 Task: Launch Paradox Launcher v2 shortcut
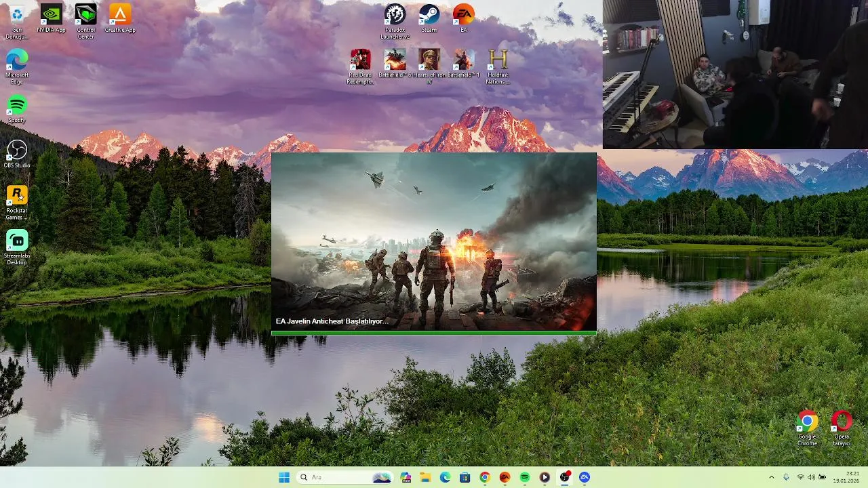tap(395, 22)
